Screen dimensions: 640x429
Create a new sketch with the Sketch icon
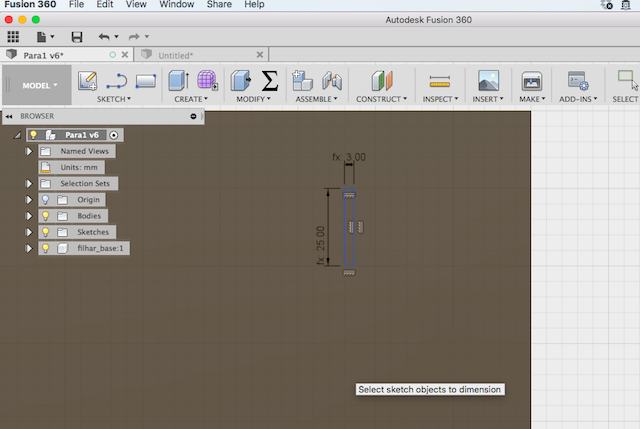[88, 80]
